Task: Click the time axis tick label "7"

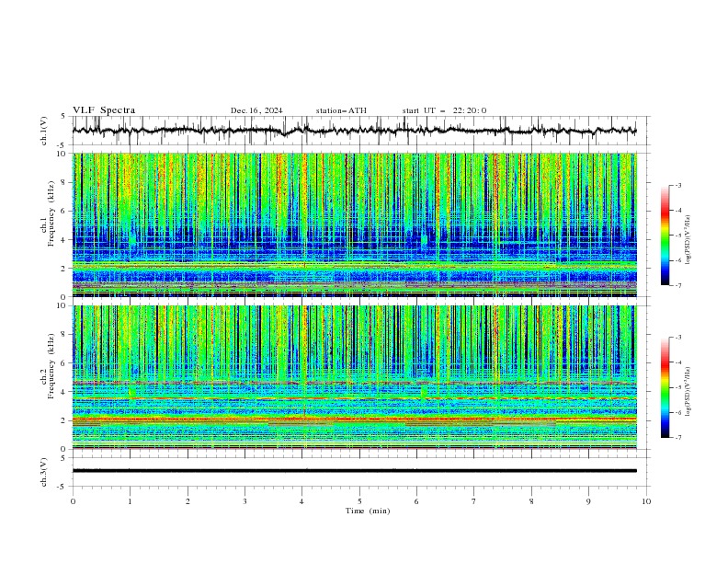Action: [x=474, y=501]
